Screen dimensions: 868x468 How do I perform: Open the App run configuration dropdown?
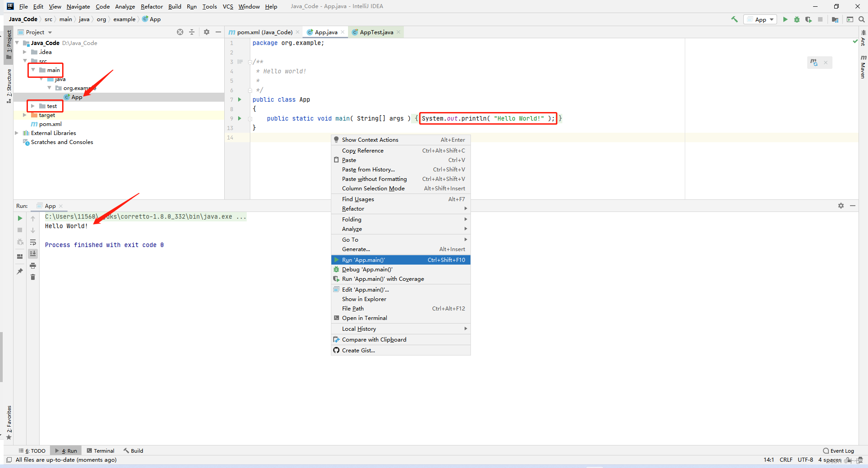pos(760,19)
